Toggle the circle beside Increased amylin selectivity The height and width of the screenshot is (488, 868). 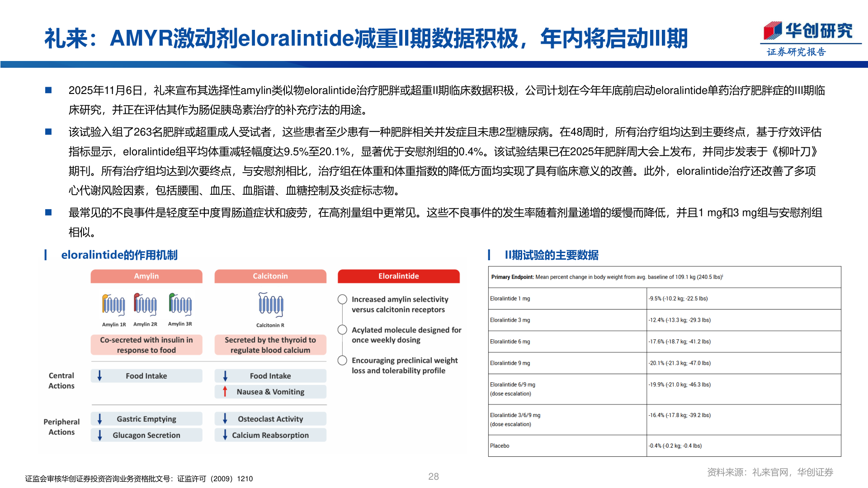click(342, 299)
